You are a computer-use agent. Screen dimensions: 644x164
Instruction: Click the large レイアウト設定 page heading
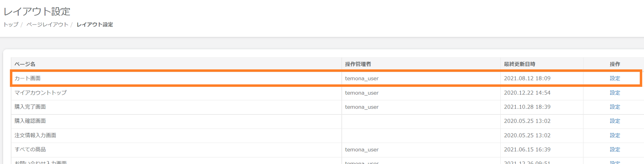(37, 12)
